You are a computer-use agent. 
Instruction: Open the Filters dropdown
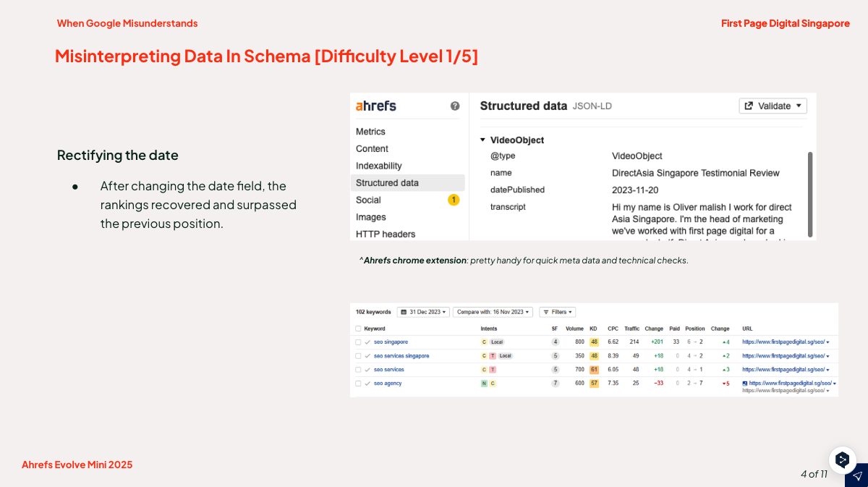(x=557, y=312)
